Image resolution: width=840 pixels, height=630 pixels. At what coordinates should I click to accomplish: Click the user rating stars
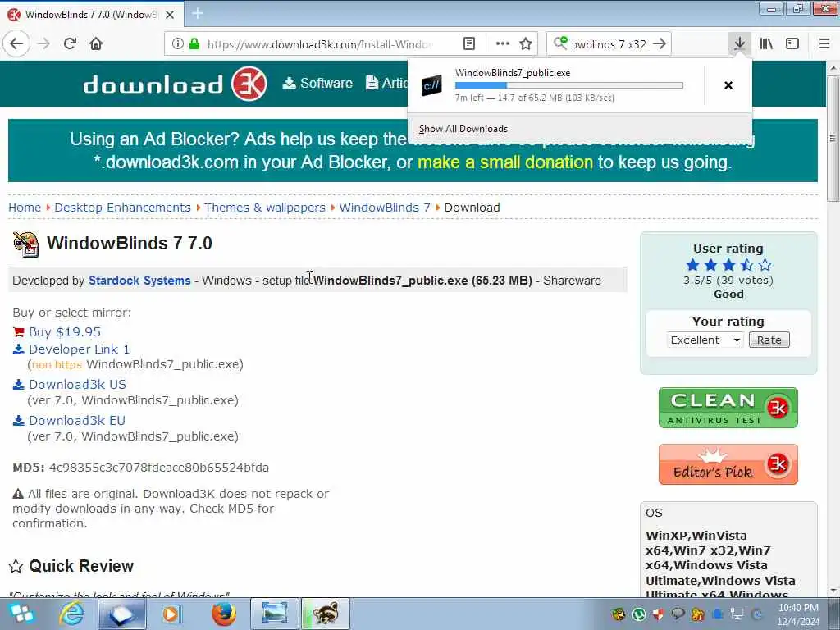coord(728,265)
